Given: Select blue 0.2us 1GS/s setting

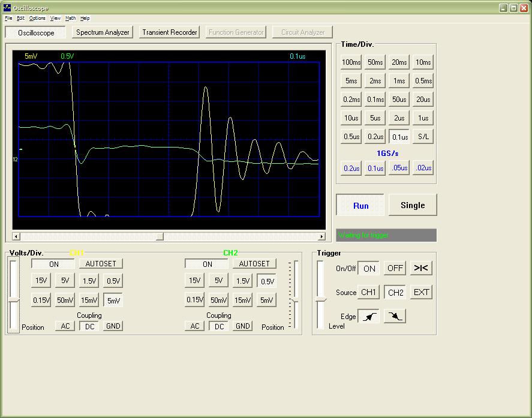Looking at the screenshot, I should tap(351, 169).
